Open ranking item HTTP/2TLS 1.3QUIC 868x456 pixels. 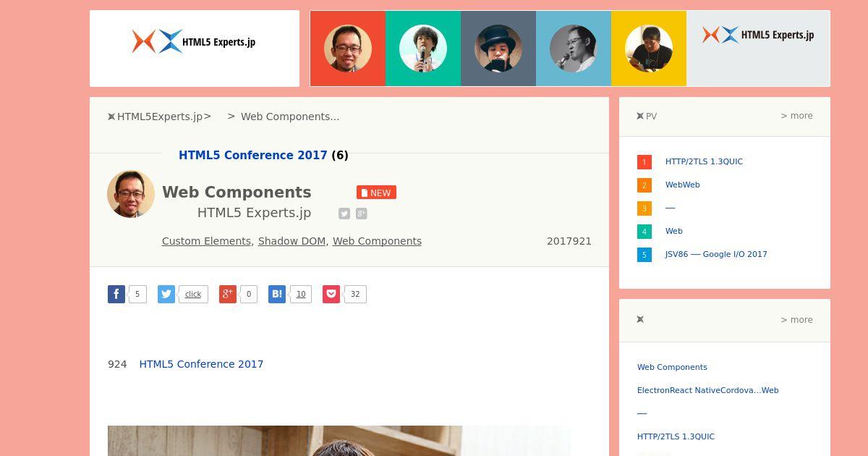704,161
